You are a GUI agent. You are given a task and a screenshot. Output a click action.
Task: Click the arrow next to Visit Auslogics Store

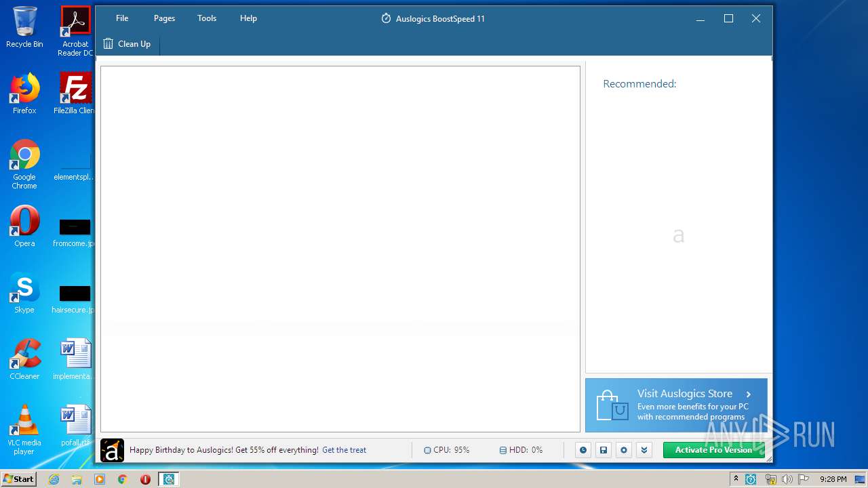tap(749, 394)
